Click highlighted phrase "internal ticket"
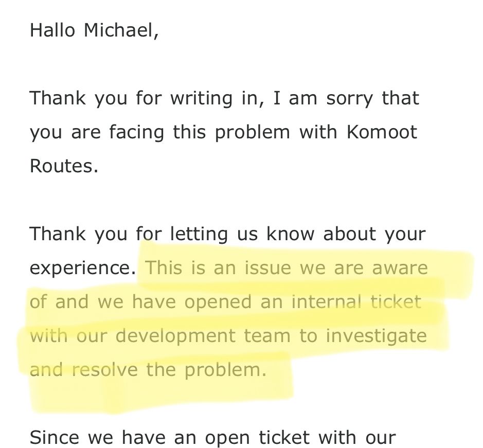The image size is (483, 448). [x=356, y=301]
